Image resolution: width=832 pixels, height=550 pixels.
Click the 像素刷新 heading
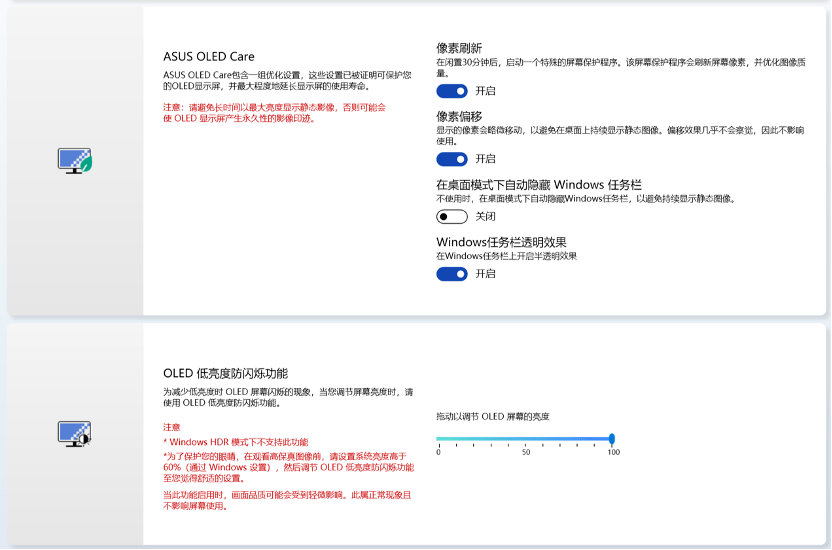(459, 48)
